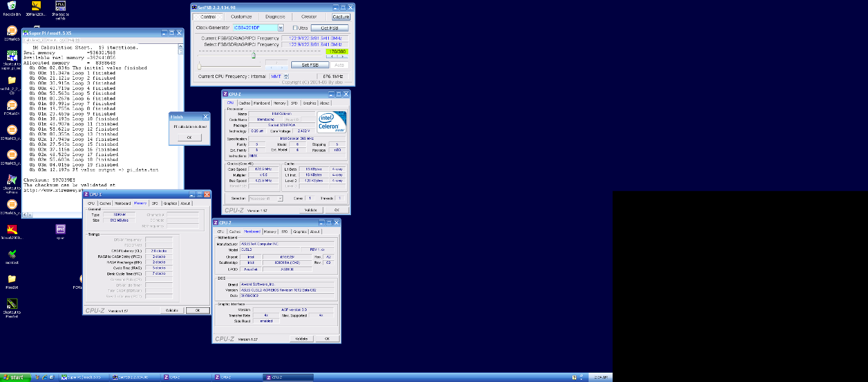Select the Shortcut to MemSet desktop icon
The height and width of the screenshot is (382, 868).
click(x=12, y=308)
